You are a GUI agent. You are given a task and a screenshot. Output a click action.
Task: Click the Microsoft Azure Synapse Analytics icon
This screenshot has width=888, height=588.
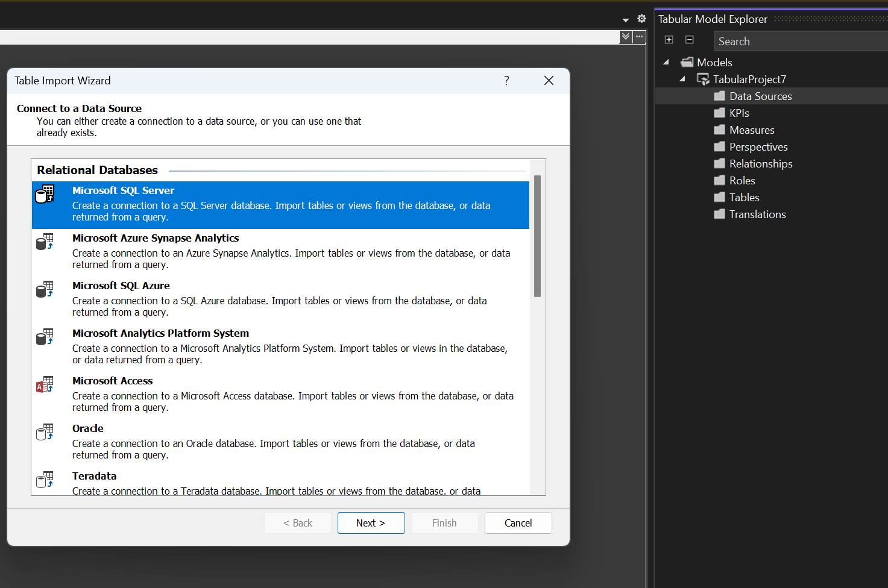point(45,242)
